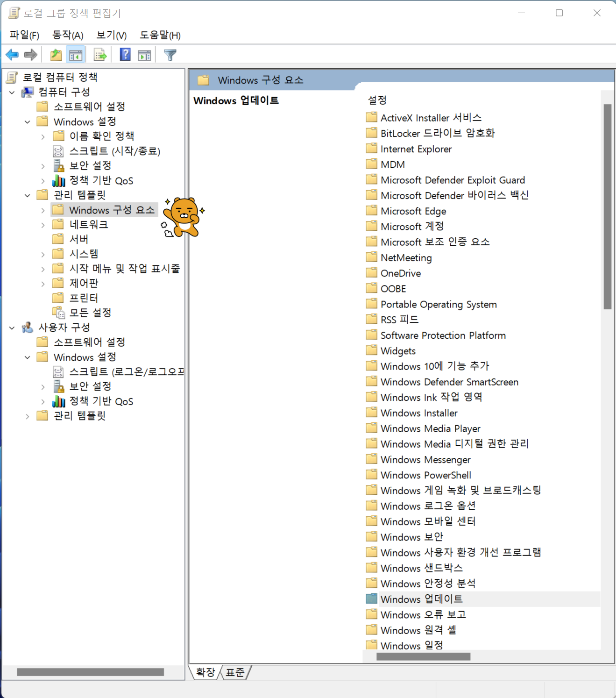Expand the 시스템 node
This screenshot has height=698, width=616.
(x=43, y=255)
